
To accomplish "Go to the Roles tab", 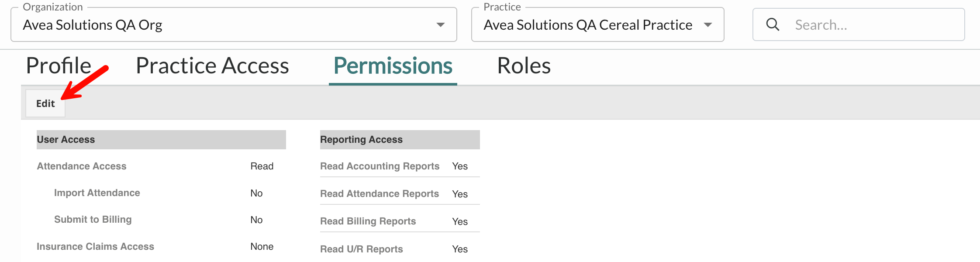I will pos(524,66).
